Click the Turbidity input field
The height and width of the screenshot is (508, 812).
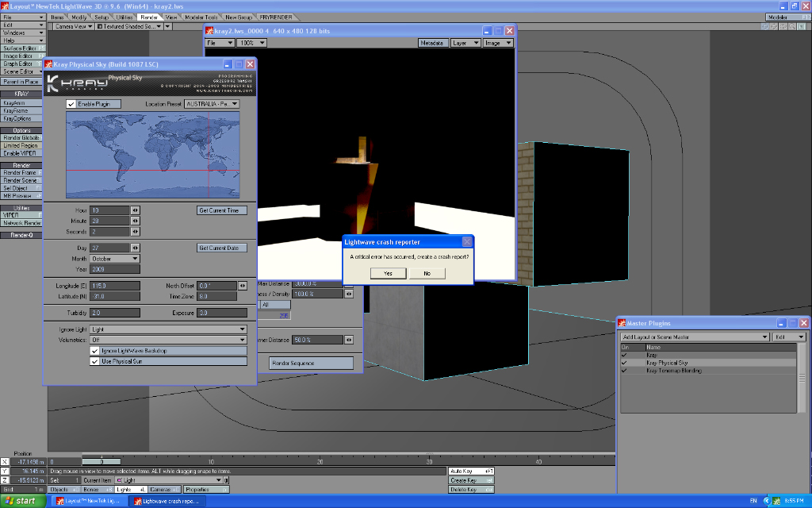click(115, 313)
